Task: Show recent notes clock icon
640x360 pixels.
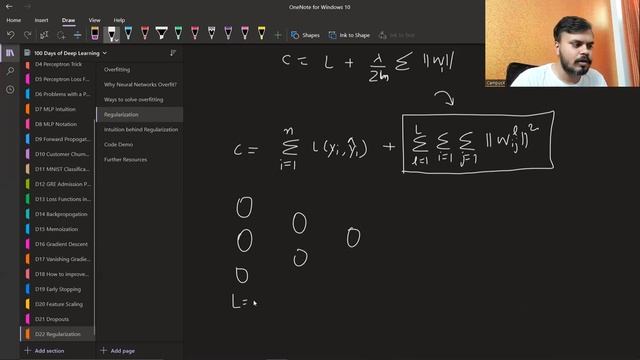Action: pos(10,90)
